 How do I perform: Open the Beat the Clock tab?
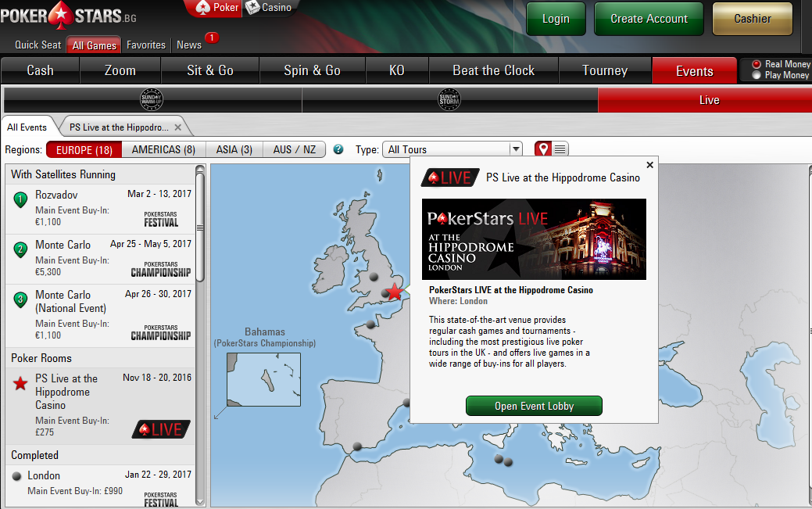(x=493, y=70)
